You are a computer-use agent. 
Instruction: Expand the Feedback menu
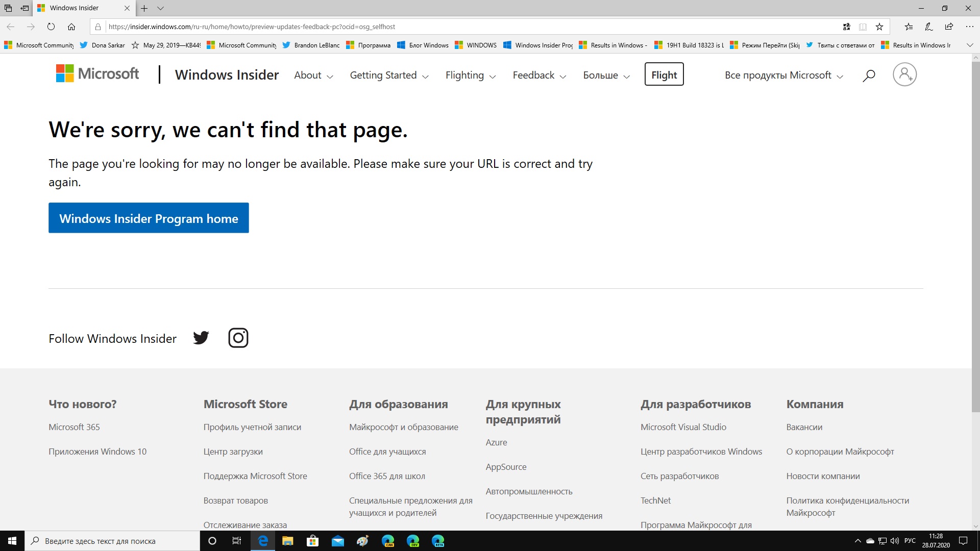click(x=540, y=76)
